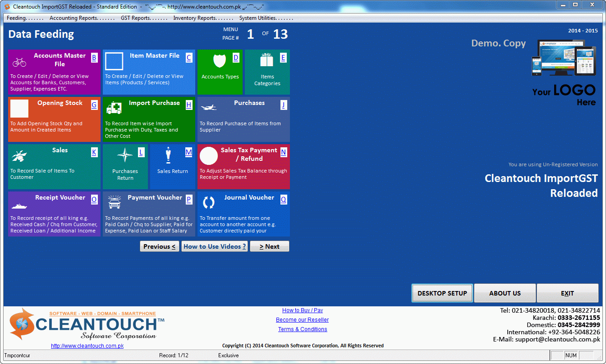Click shortcut letter P on Payment Voucher
Screen dimensions: 606x364
click(189, 200)
